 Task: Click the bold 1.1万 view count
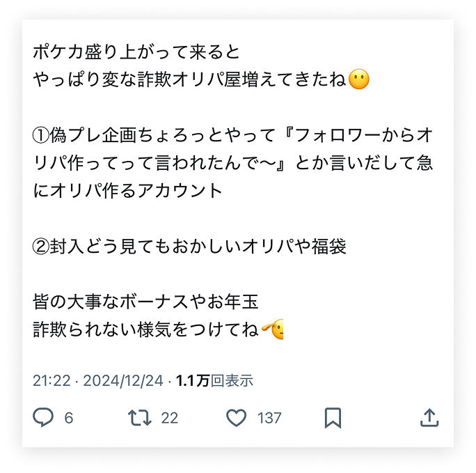point(193,380)
